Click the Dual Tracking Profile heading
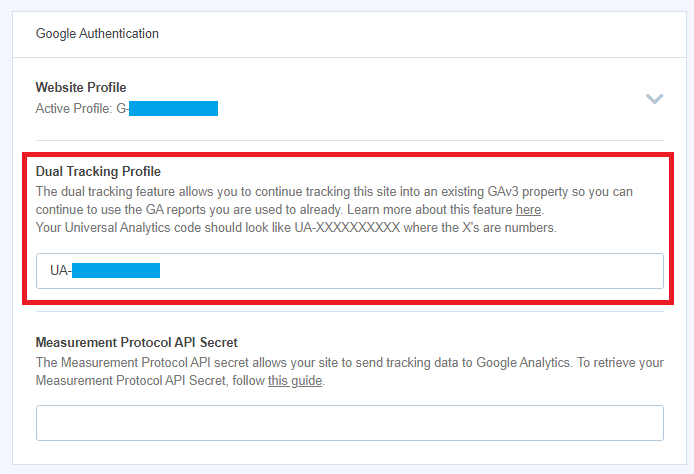The width and height of the screenshot is (694, 474). tap(98, 171)
